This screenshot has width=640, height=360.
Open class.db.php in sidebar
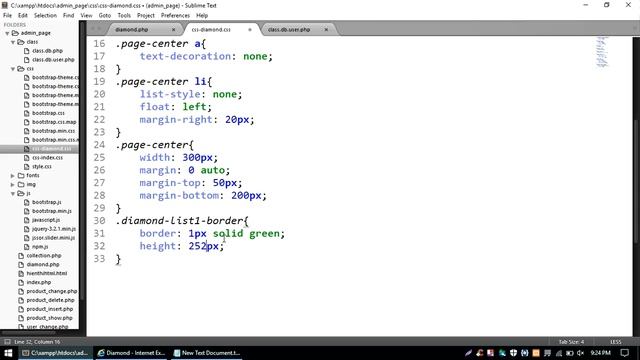click(x=47, y=51)
